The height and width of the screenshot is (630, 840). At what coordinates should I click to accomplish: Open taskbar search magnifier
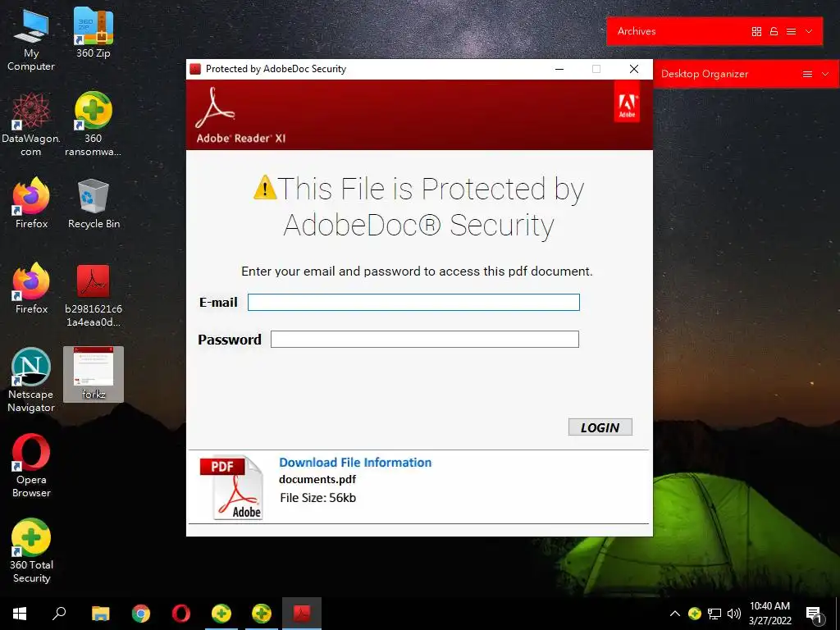tap(59, 614)
